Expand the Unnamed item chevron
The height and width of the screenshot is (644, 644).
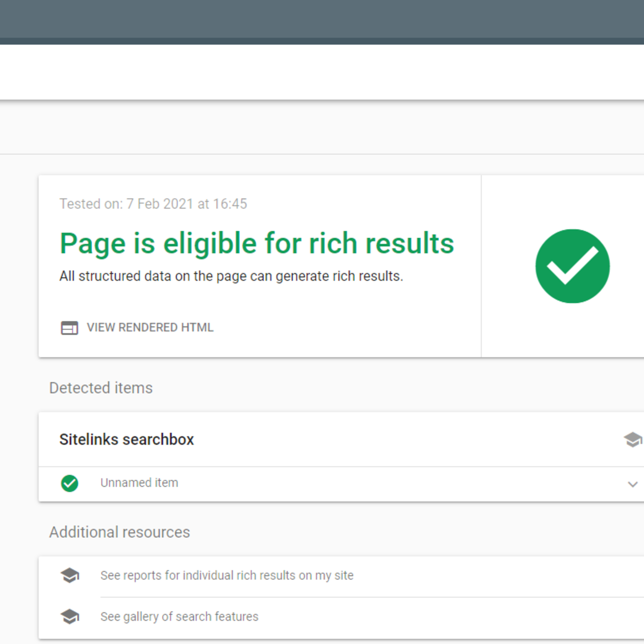coord(632,484)
